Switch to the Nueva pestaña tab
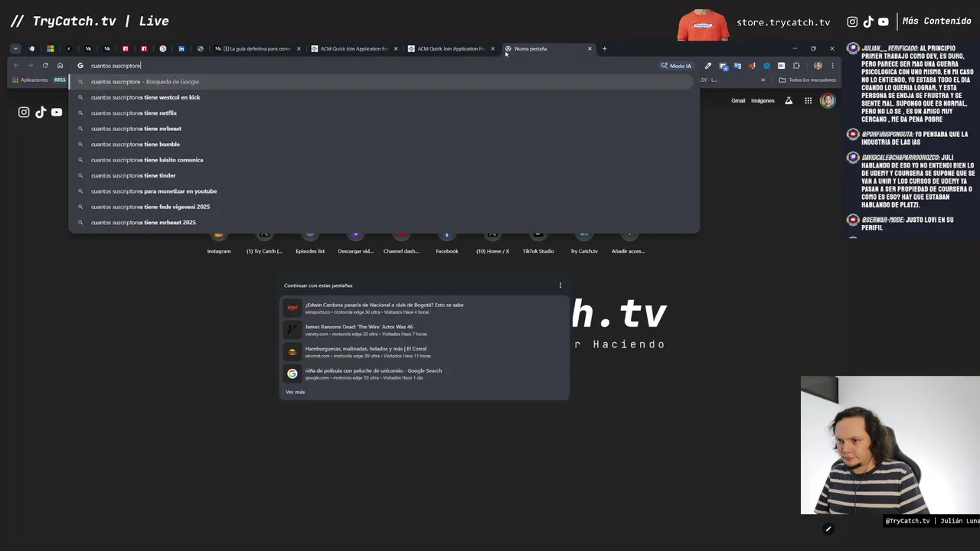Image resolution: width=980 pixels, height=551 pixels. click(x=548, y=49)
